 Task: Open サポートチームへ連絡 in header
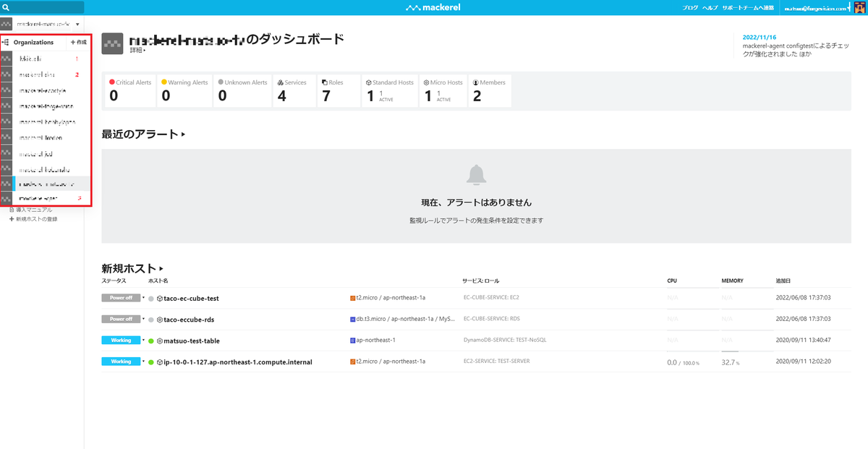pos(748,8)
